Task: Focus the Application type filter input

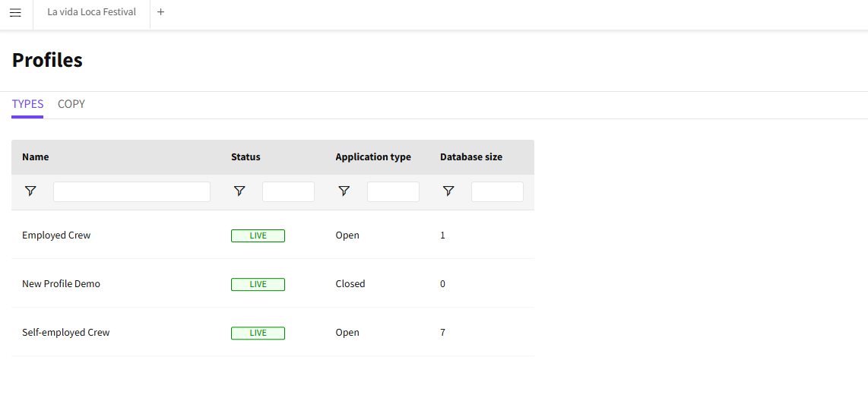Action: click(393, 192)
